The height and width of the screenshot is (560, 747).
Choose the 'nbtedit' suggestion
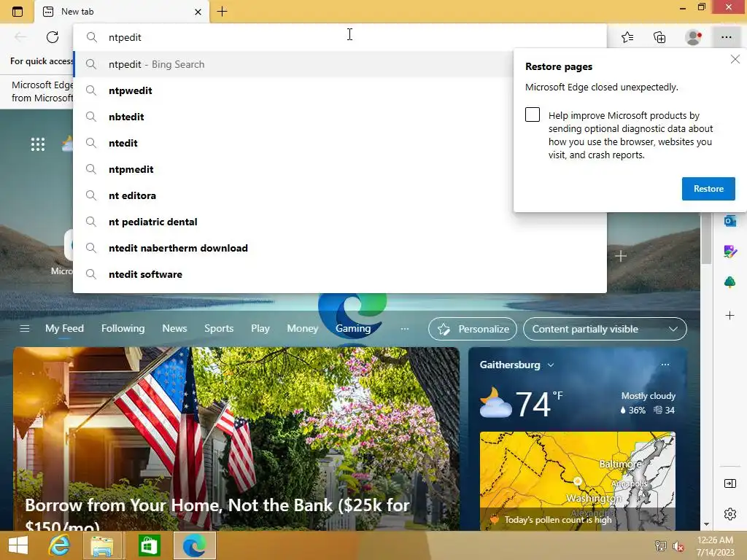point(293,117)
